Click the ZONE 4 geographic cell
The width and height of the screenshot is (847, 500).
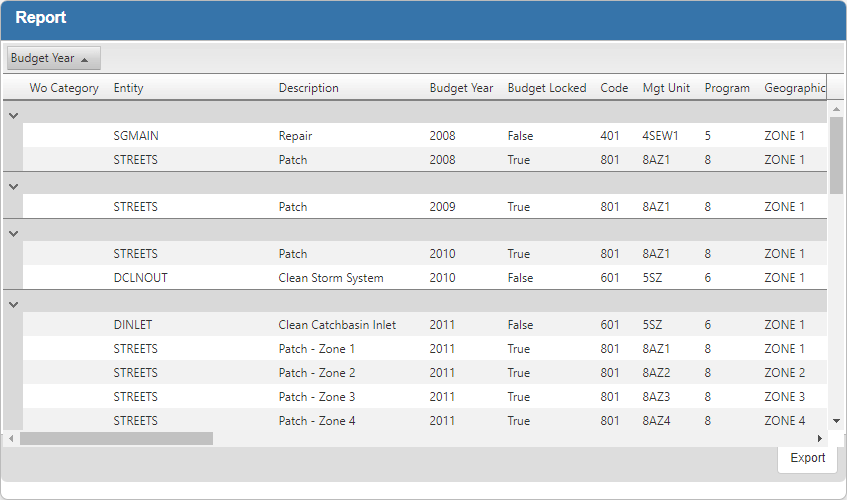[x=784, y=421]
